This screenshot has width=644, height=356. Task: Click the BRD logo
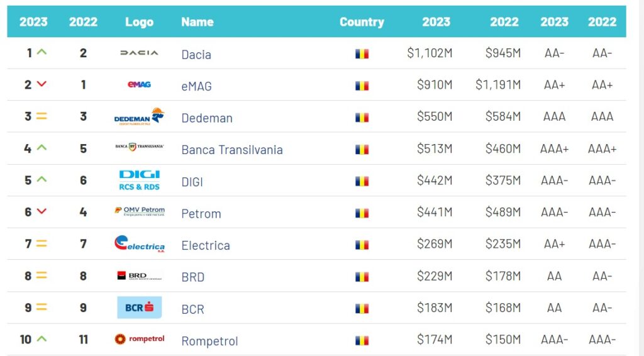click(x=139, y=275)
